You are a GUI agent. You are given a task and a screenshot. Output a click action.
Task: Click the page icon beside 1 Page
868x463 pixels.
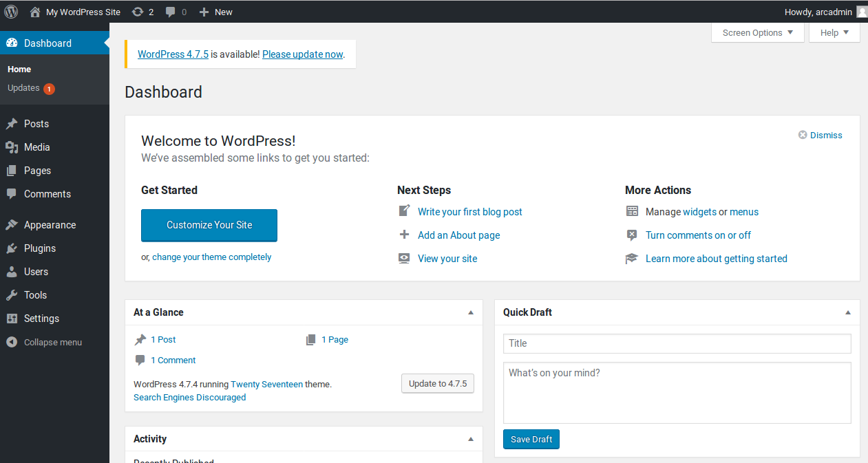tap(311, 339)
